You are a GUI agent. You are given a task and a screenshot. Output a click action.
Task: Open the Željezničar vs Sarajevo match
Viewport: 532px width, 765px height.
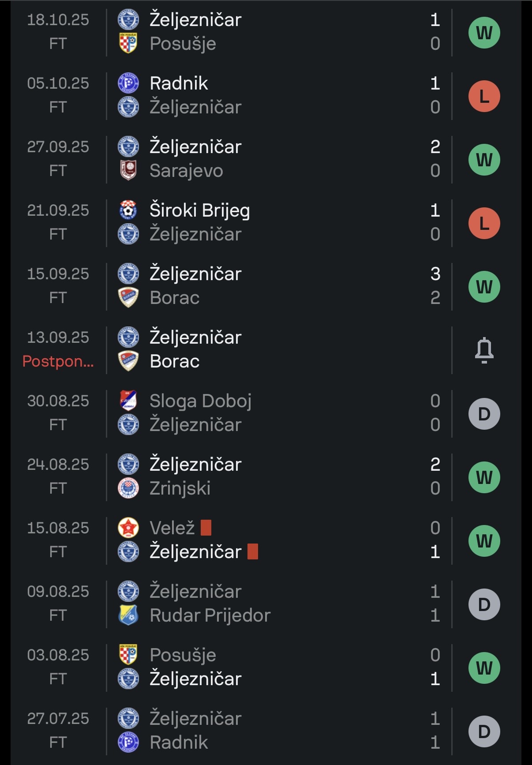point(265,159)
